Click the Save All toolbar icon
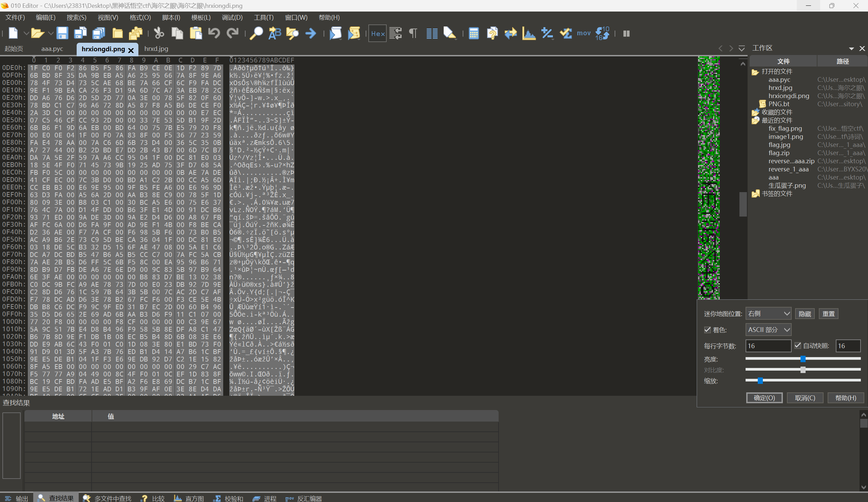Screen dimensions: 868x502 (x=98, y=34)
